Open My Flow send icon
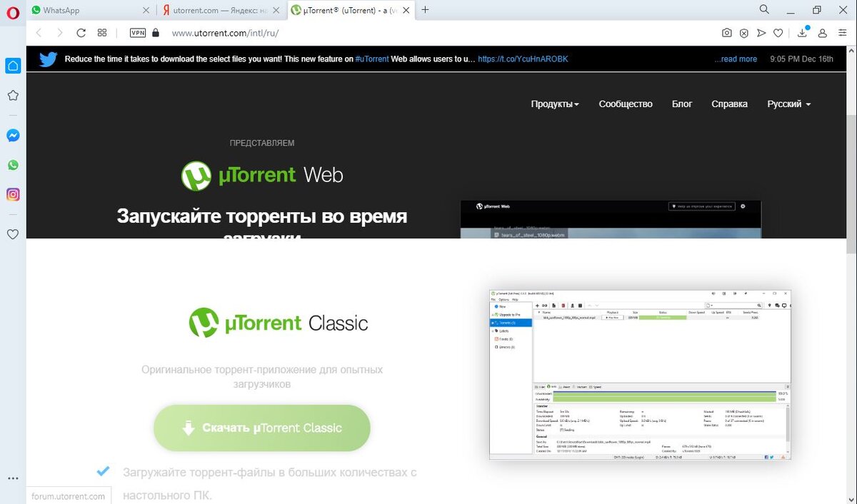The width and height of the screenshot is (857, 504). tap(761, 33)
